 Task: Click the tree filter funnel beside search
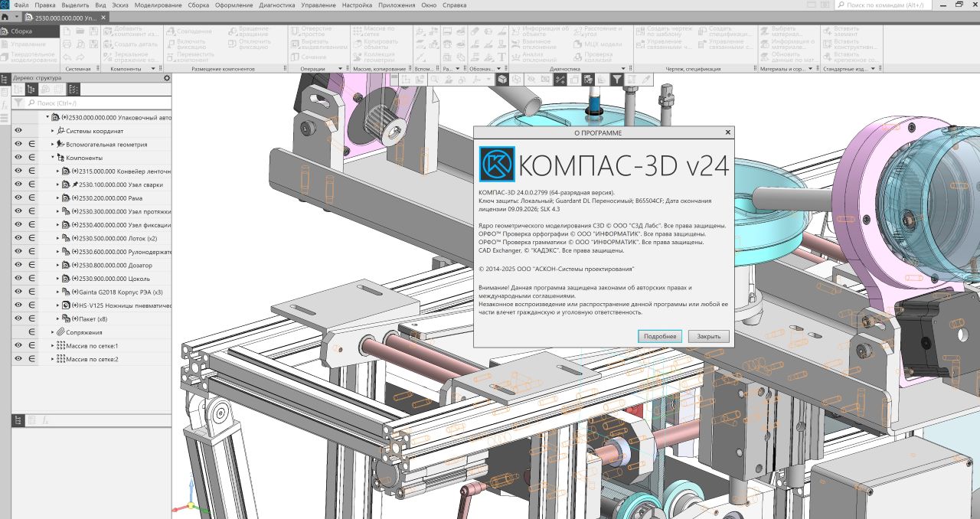coord(18,103)
